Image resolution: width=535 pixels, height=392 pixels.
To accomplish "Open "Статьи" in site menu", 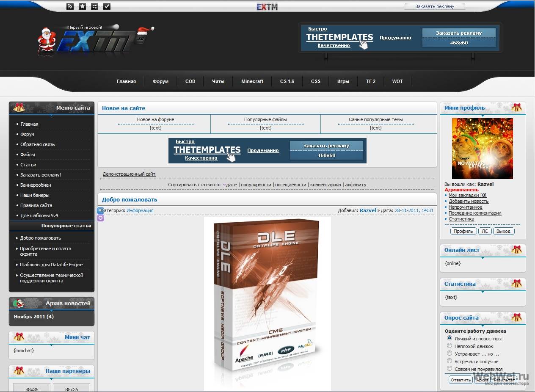I will tap(28, 165).
